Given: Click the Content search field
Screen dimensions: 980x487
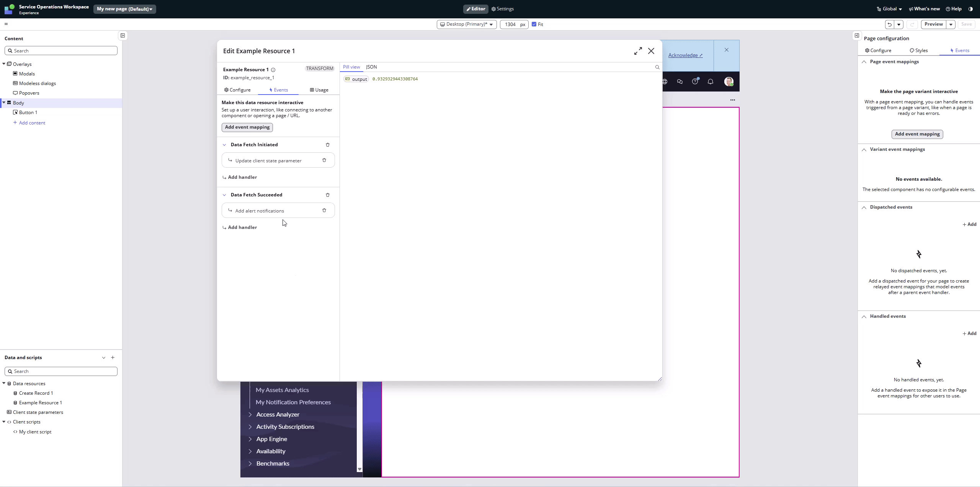Looking at the screenshot, I should point(61,51).
